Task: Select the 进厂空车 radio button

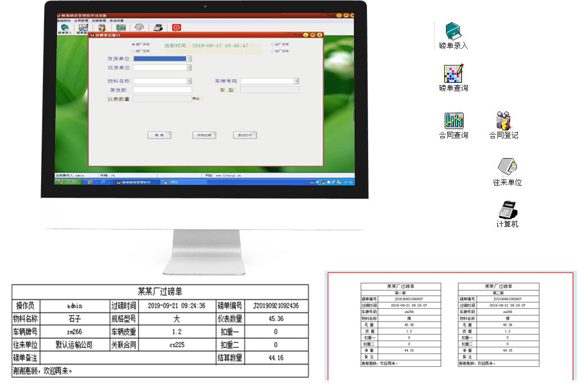Action: [x=133, y=51]
